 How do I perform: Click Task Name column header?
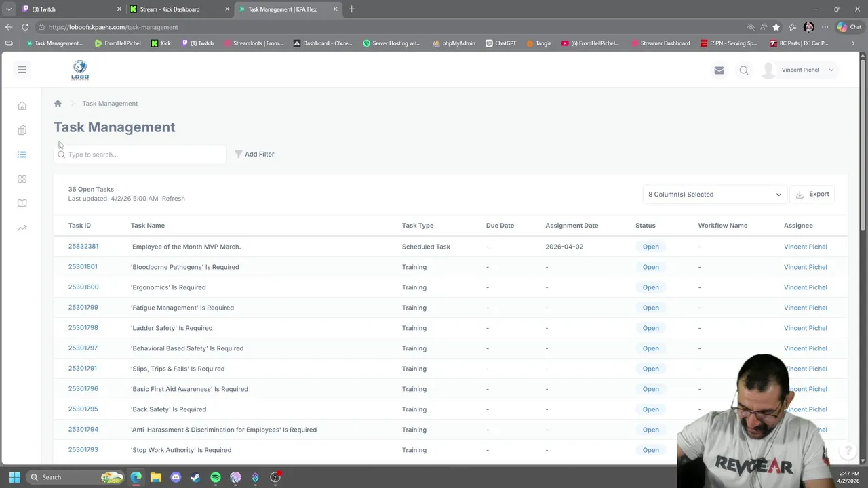pyautogui.click(x=148, y=226)
